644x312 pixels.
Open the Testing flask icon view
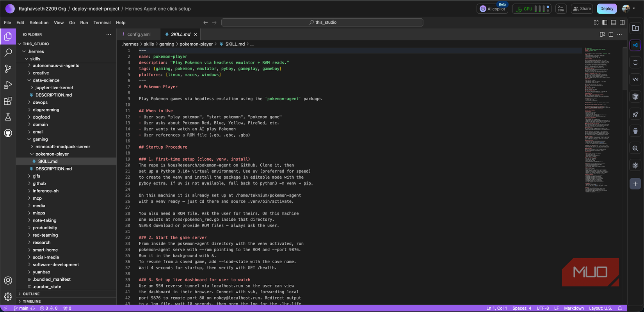8,117
